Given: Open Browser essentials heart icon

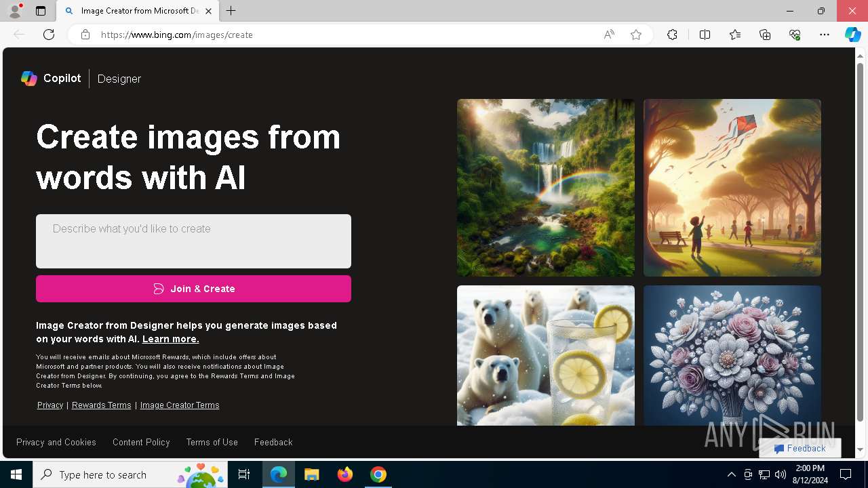Looking at the screenshot, I should 795,35.
